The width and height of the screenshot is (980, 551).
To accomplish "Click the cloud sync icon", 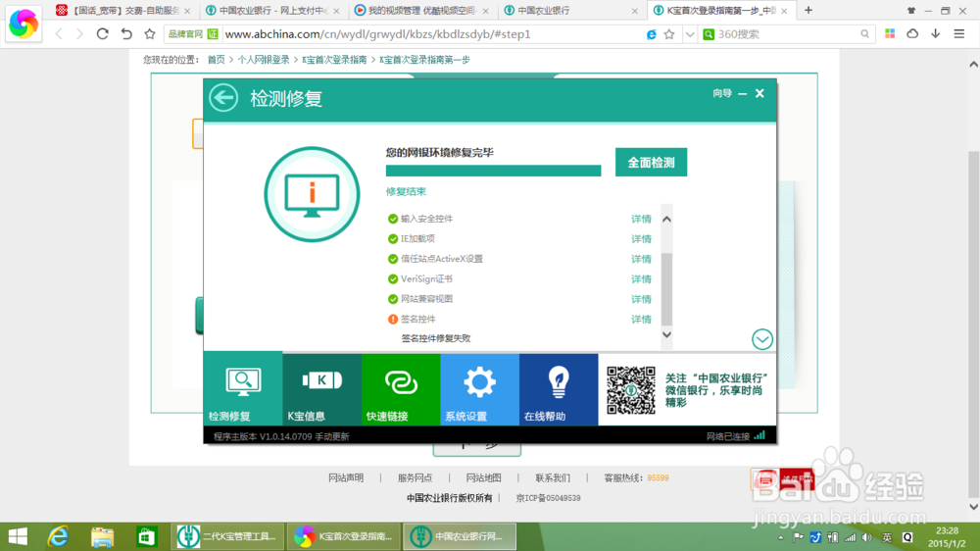I will click(x=912, y=33).
